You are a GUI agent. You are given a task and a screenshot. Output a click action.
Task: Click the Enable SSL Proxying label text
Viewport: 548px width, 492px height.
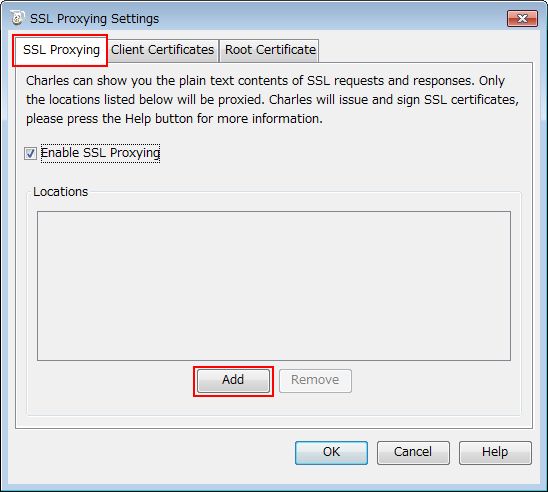point(100,153)
